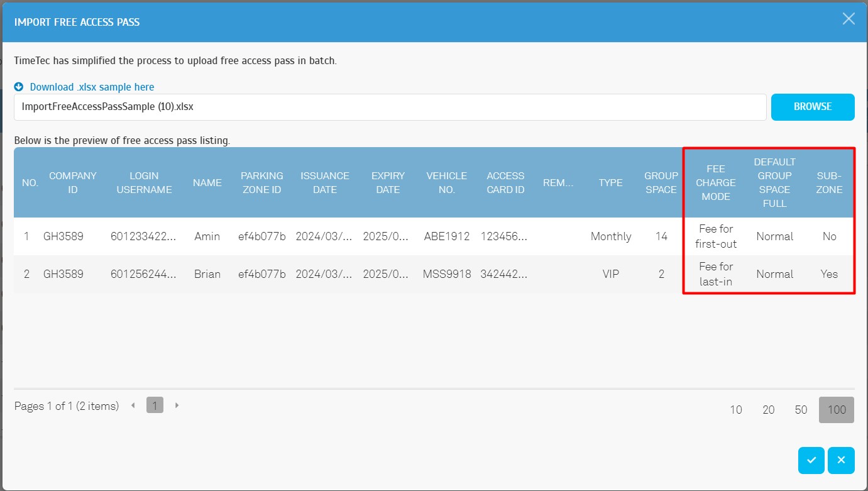Select page 1 in pagination
This screenshot has width=868, height=491.
coord(155,405)
